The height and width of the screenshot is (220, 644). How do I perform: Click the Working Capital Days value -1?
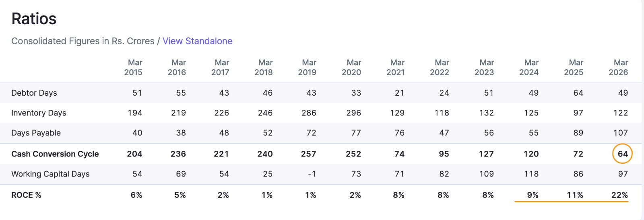pyautogui.click(x=312, y=174)
